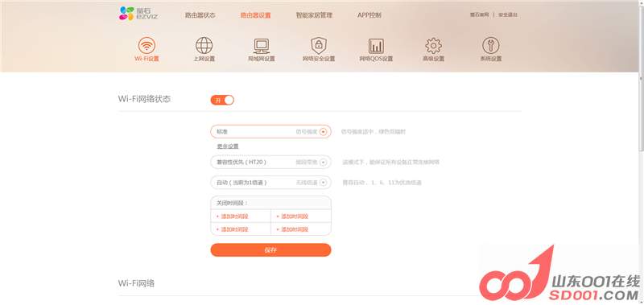Open the 兼容性优先 (HT20) bandwidth dropdown

pos(270,162)
